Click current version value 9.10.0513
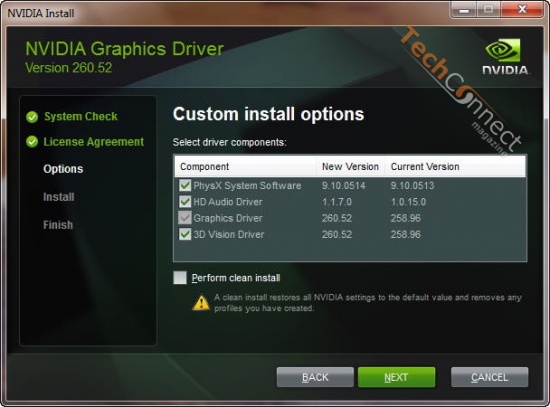Image resolution: width=550 pixels, height=407 pixels. pos(412,186)
